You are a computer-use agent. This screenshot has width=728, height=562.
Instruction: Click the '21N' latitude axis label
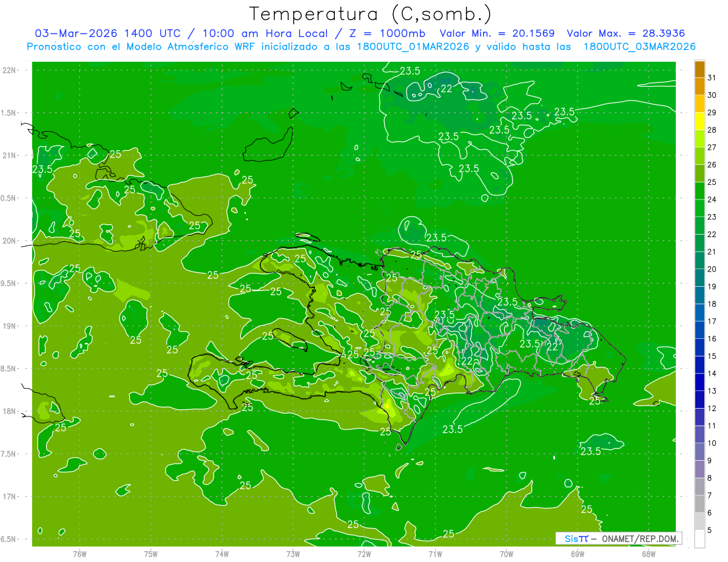(9, 156)
